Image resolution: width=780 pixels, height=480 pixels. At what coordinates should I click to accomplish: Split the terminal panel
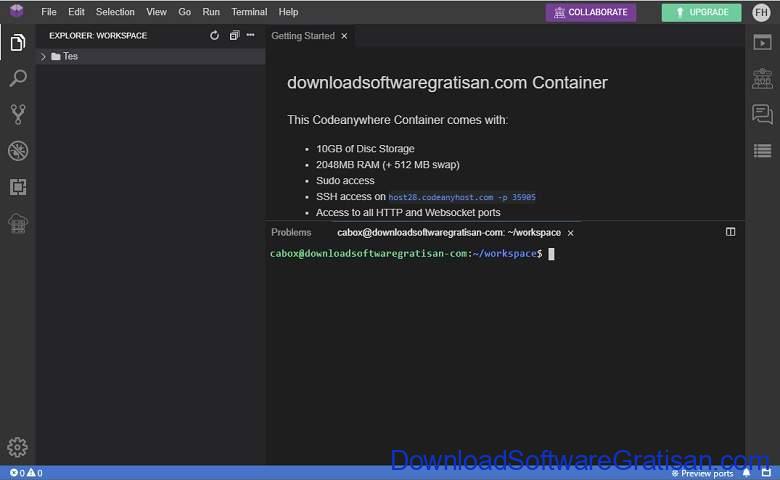[730, 232]
